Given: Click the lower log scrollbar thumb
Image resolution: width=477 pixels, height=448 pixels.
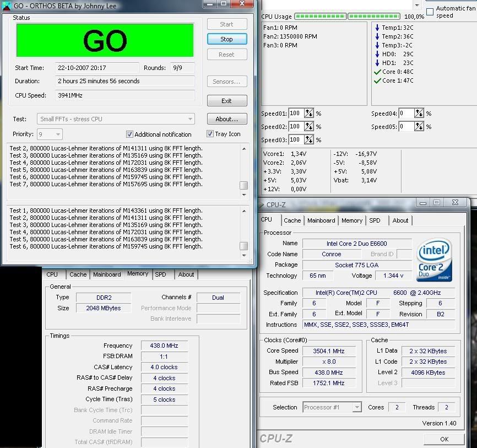Looking at the screenshot, I should point(244,246).
